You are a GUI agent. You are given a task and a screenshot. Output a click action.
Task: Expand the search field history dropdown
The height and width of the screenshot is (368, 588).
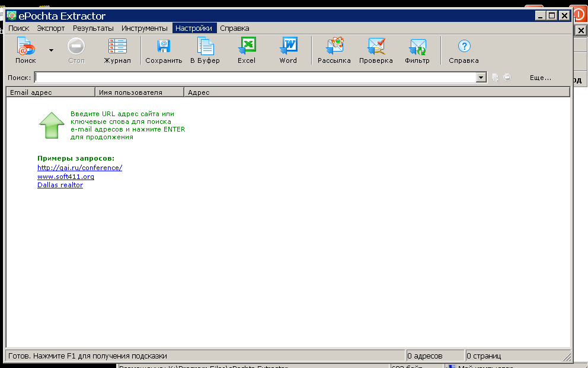click(481, 78)
